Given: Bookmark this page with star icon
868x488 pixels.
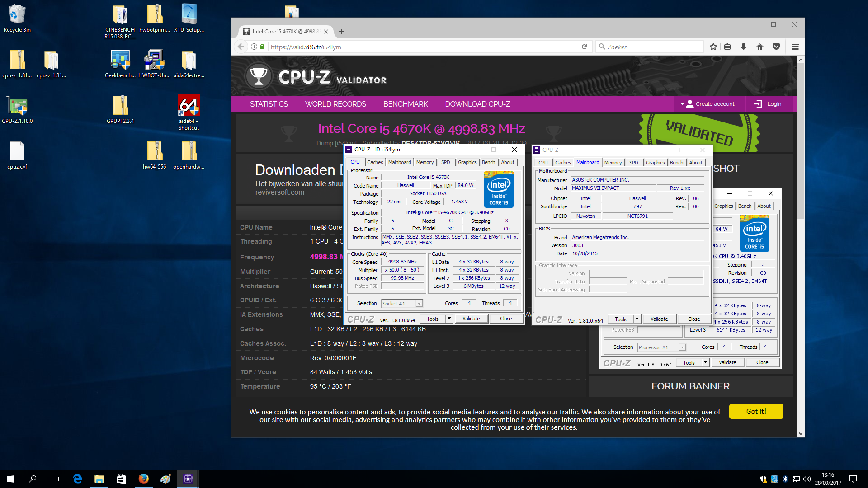Looking at the screenshot, I should (x=713, y=47).
